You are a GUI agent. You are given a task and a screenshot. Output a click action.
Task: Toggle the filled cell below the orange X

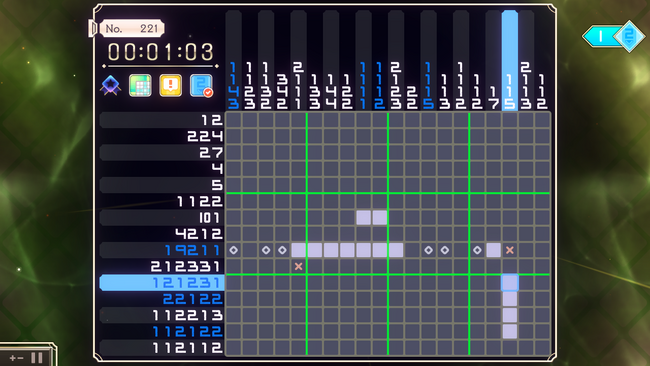coord(509,283)
